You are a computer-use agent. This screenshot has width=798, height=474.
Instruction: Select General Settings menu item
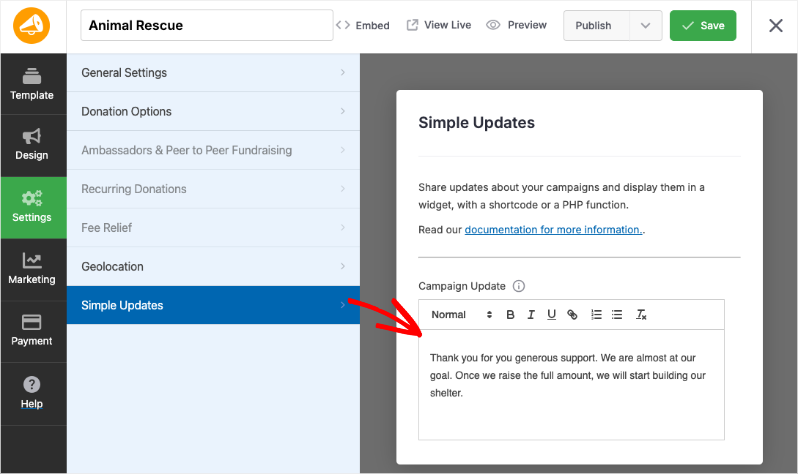point(213,73)
